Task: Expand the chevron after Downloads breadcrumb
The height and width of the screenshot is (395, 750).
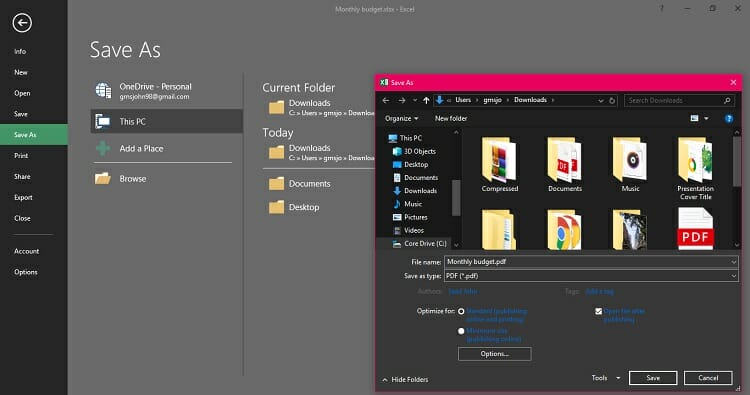Action: click(x=553, y=100)
